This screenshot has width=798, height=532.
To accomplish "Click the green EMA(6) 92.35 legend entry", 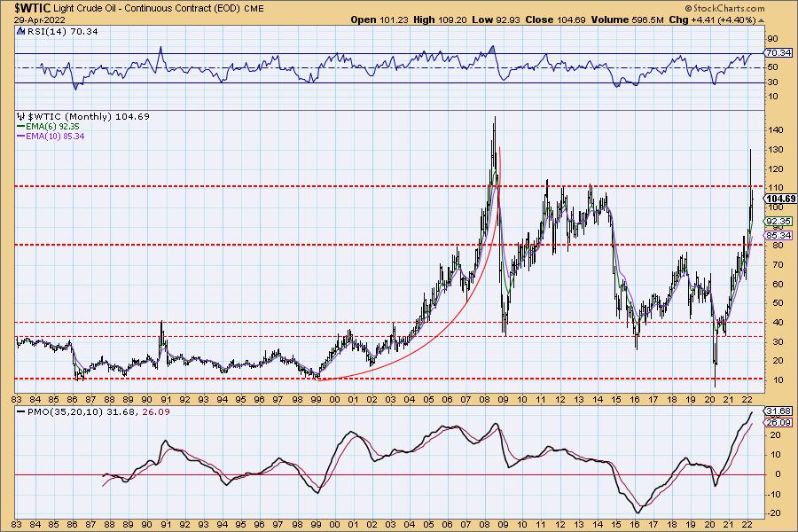I will tap(49, 126).
